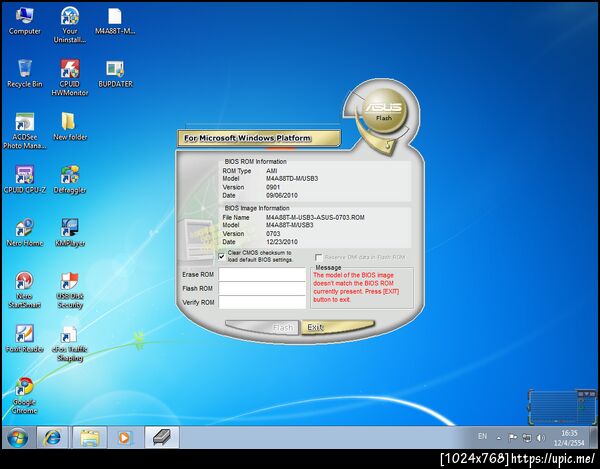Launch cFos Traffic Shaping shortcut
Screen dimensions: 600x469
pyautogui.click(x=70, y=343)
